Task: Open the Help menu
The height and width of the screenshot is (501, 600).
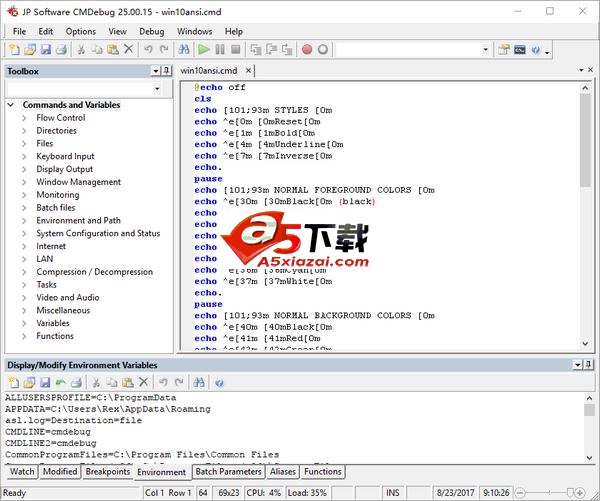Action: (x=233, y=31)
